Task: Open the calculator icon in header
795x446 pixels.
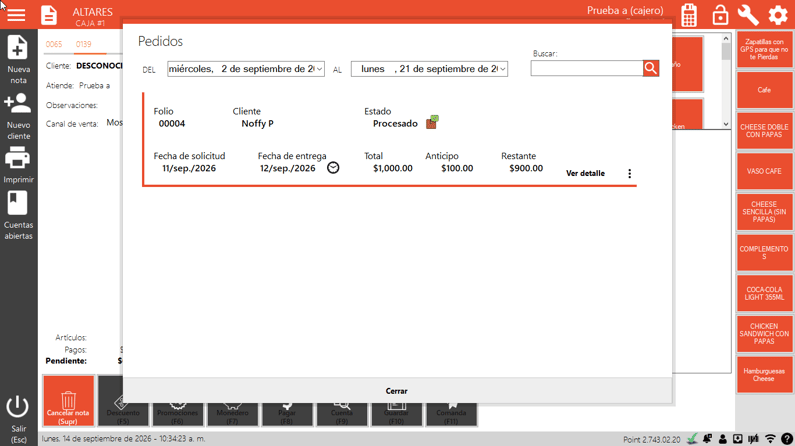Action: tap(689, 15)
